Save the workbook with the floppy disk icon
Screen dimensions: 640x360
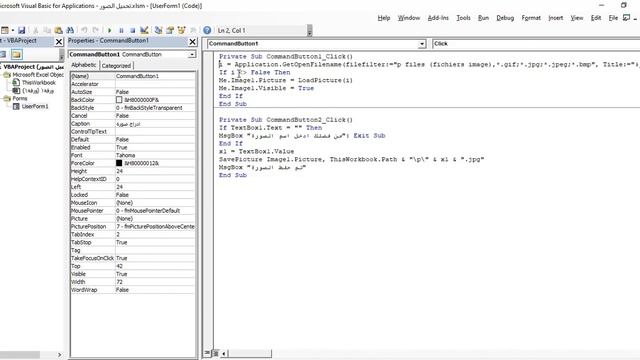(x=22, y=30)
